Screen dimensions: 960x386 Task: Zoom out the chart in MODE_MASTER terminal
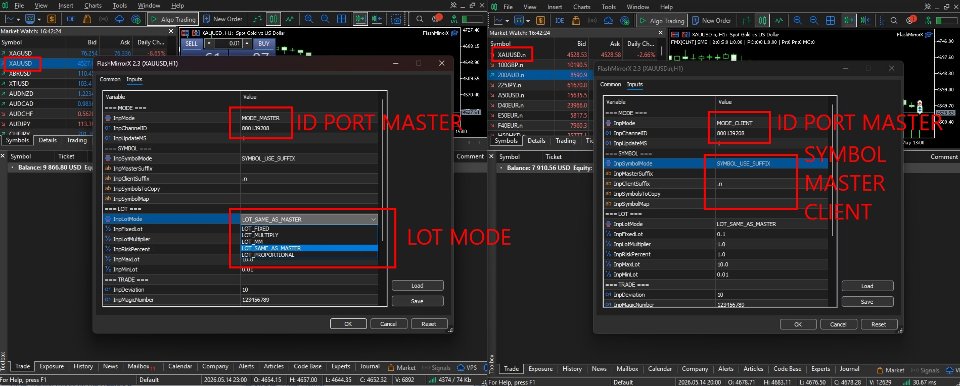click(x=325, y=20)
